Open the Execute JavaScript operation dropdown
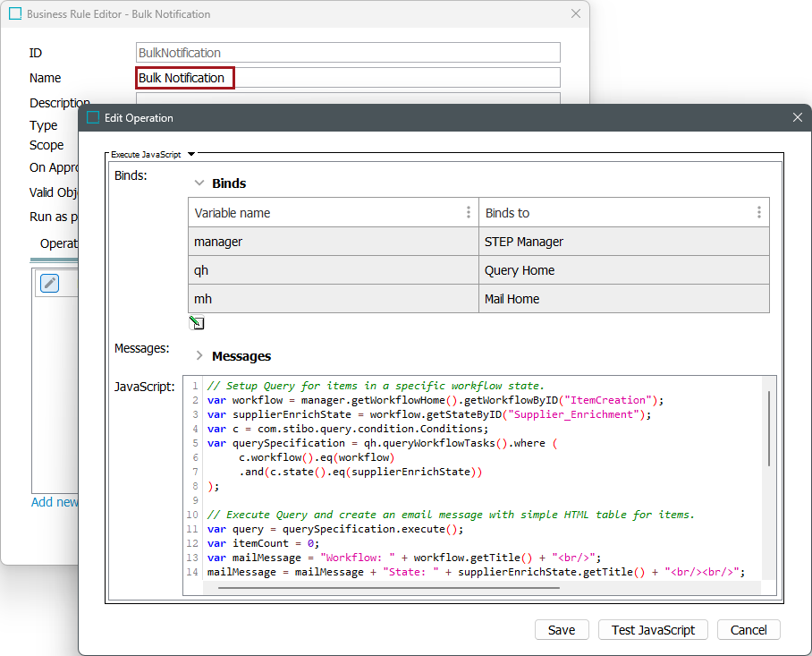This screenshot has height=656, width=812. point(191,154)
